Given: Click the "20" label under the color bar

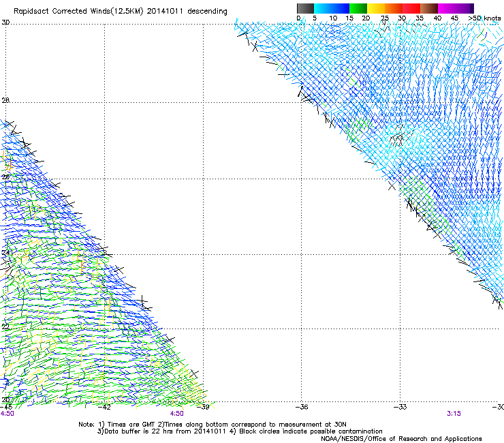Looking at the screenshot, I should tap(366, 18).
